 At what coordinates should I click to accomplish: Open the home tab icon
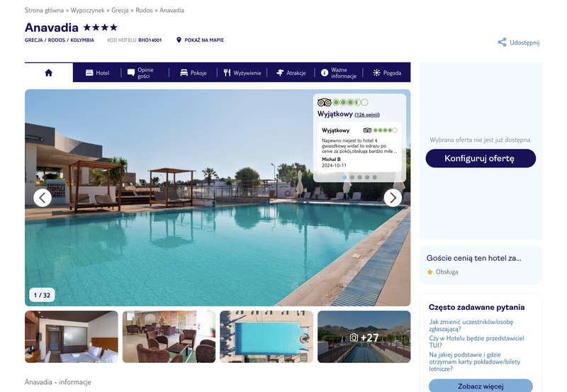pos(48,73)
